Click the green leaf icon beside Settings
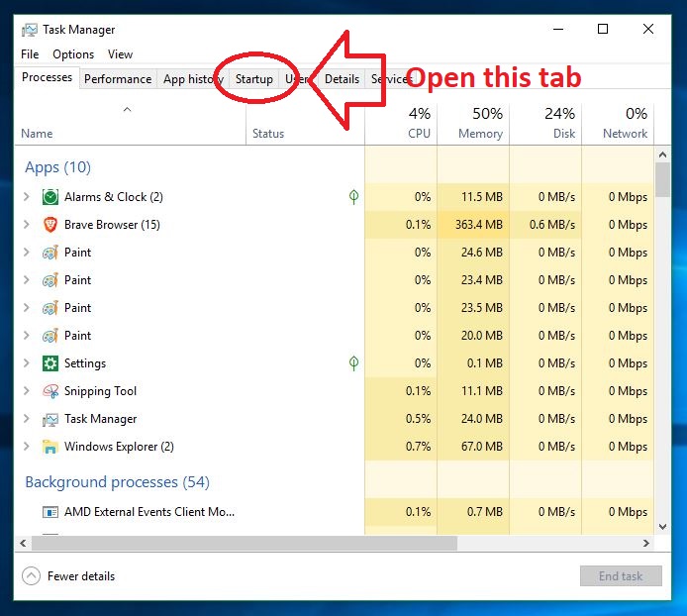The image size is (687, 616). [x=353, y=363]
